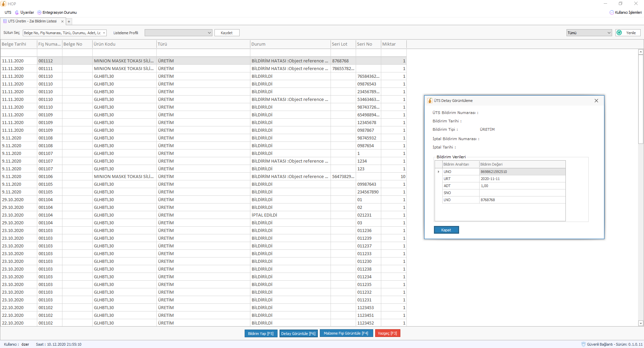Click the Uyarılar bell icon
This screenshot has height=348, width=644.
tap(17, 12)
